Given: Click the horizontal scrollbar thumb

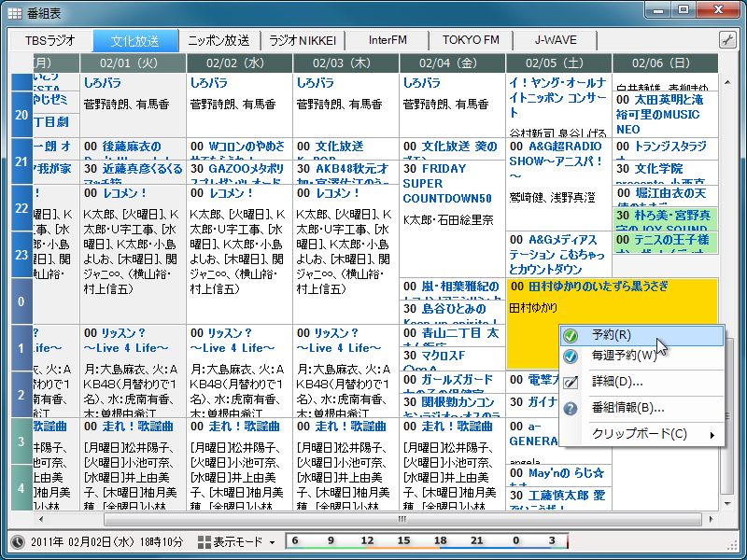Looking at the screenshot, I should click(x=402, y=519).
